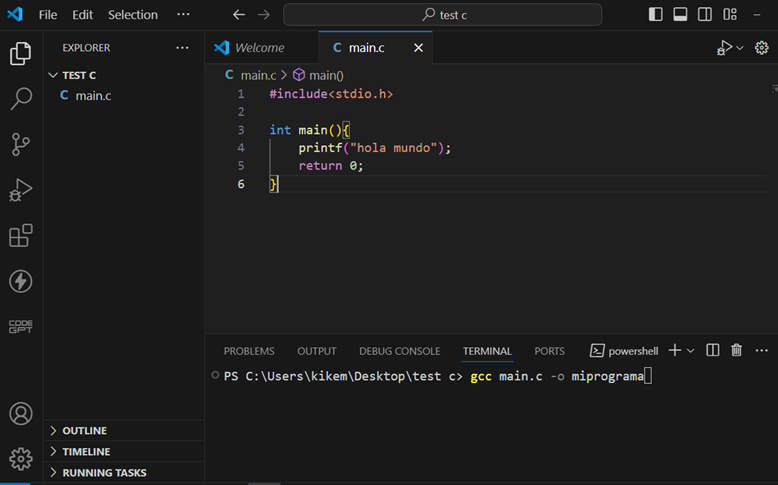Toggle the secondary side bar layout button

705,15
